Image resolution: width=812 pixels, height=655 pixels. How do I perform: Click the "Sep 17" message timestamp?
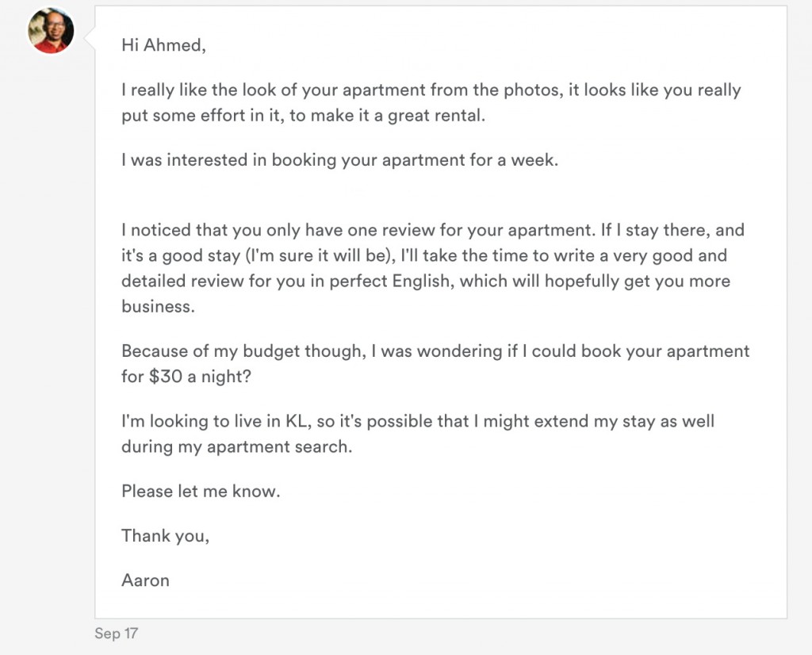click(116, 634)
